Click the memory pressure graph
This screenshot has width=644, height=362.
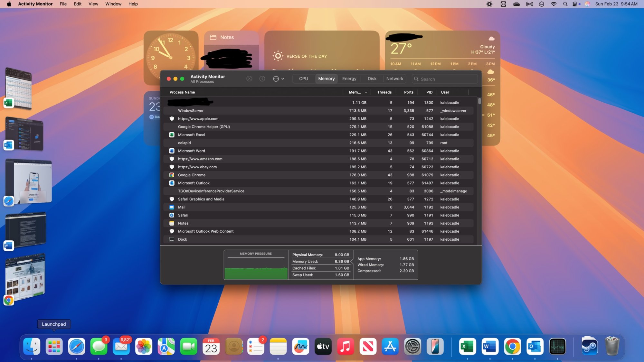tap(256, 267)
